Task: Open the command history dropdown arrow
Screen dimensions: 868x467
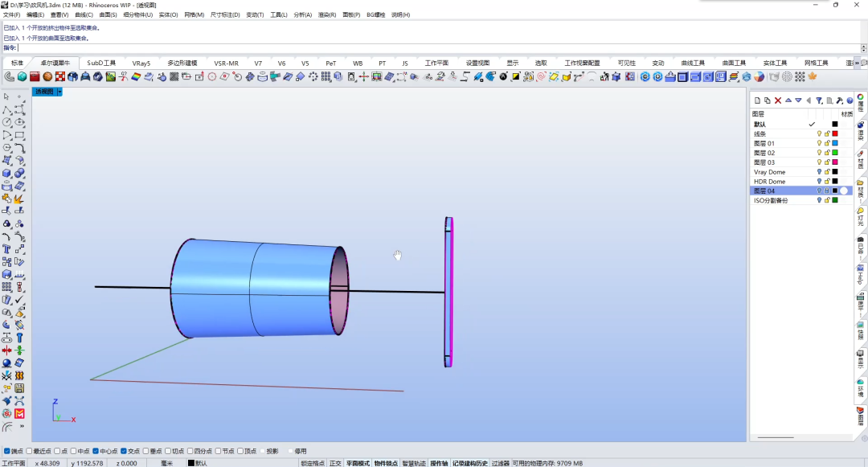Action: (863, 48)
